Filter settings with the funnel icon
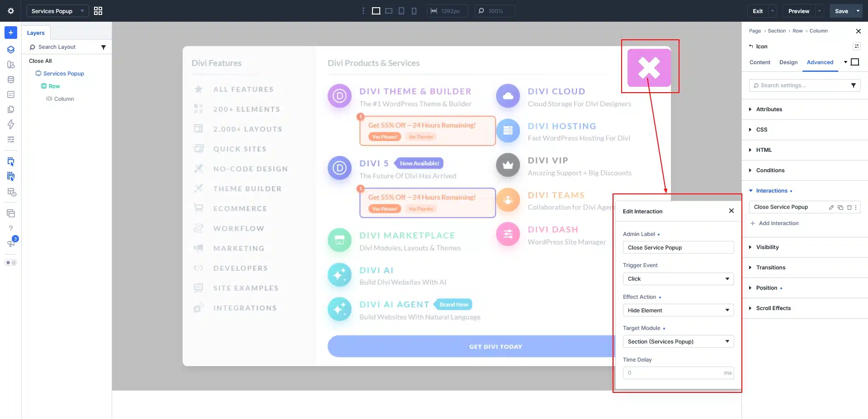The image size is (868, 419). pyautogui.click(x=854, y=85)
